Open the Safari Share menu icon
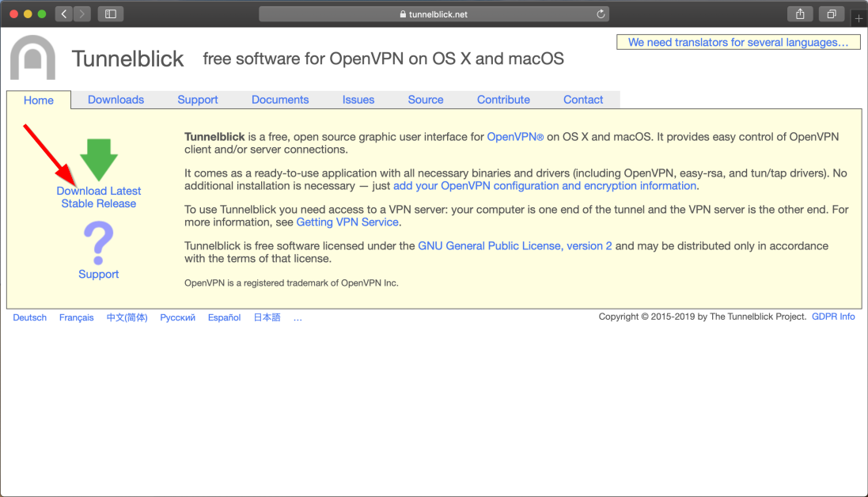Viewport: 868px width, 497px height. pyautogui.click(x=800, y=13)
